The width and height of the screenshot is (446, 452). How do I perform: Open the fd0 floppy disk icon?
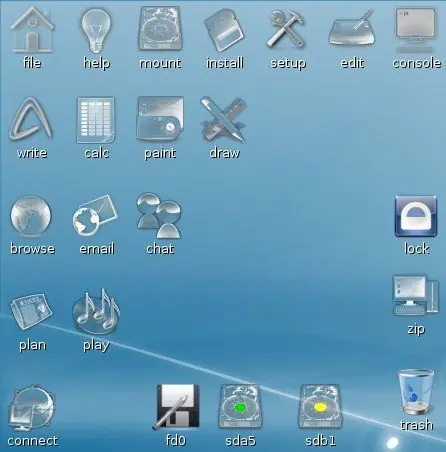click(177, 407)
